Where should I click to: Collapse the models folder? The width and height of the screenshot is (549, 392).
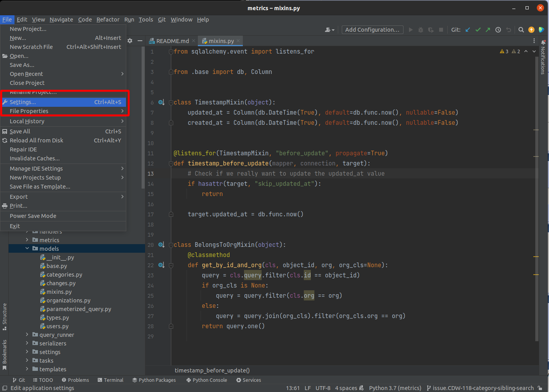point(27,248)
